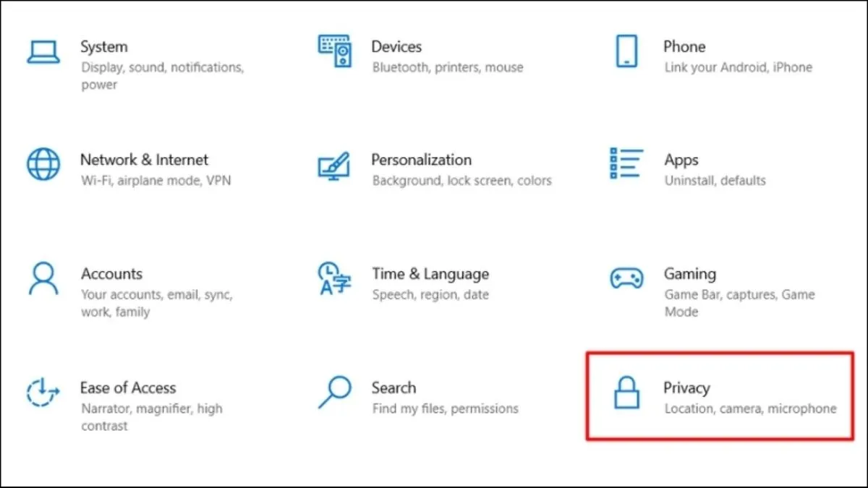Click the Network & Internet title
Screen dimensions: 868x488
(144, 160)
